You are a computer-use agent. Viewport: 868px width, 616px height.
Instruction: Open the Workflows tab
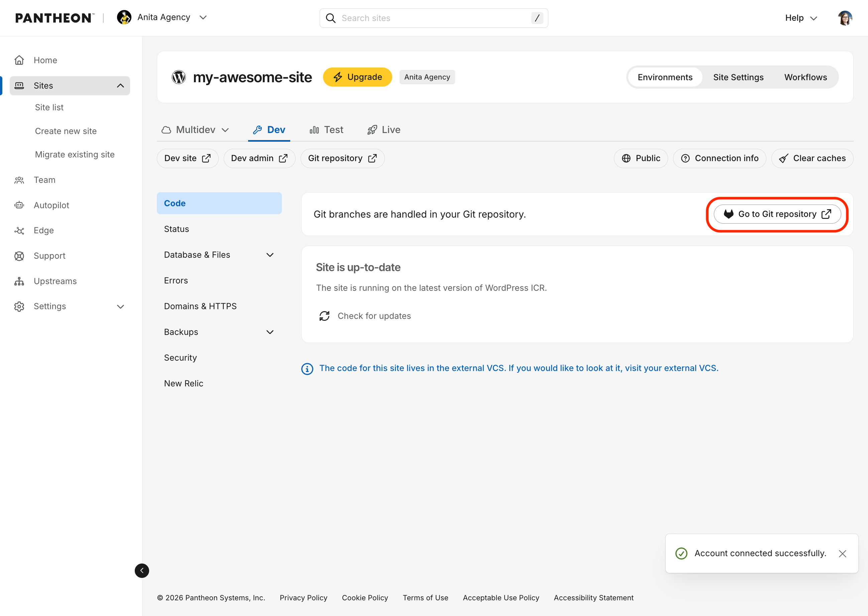[x=805, y=78]
